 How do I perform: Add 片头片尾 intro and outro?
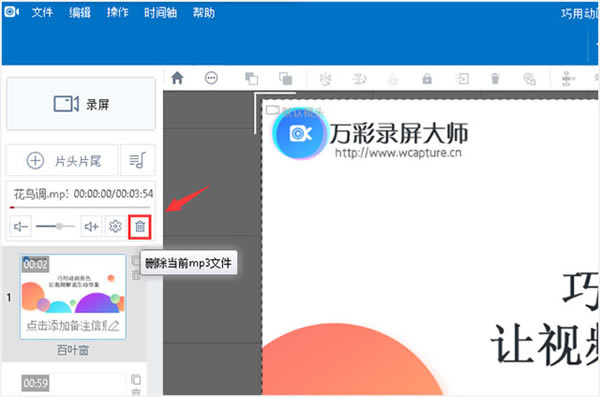coord(62,160)
